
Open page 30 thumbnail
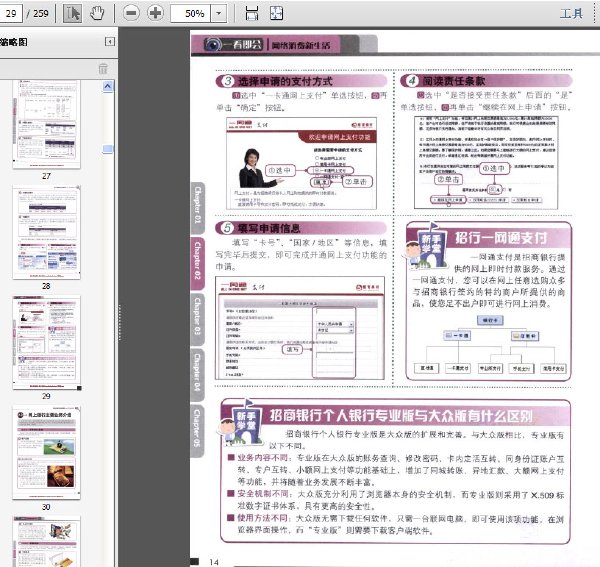click(46, 453)
